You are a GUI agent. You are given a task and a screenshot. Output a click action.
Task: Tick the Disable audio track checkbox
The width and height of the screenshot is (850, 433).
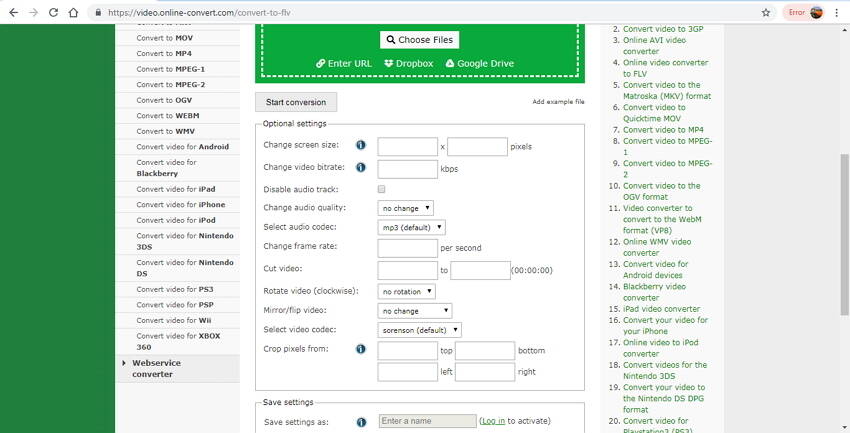tap(382, 189)
